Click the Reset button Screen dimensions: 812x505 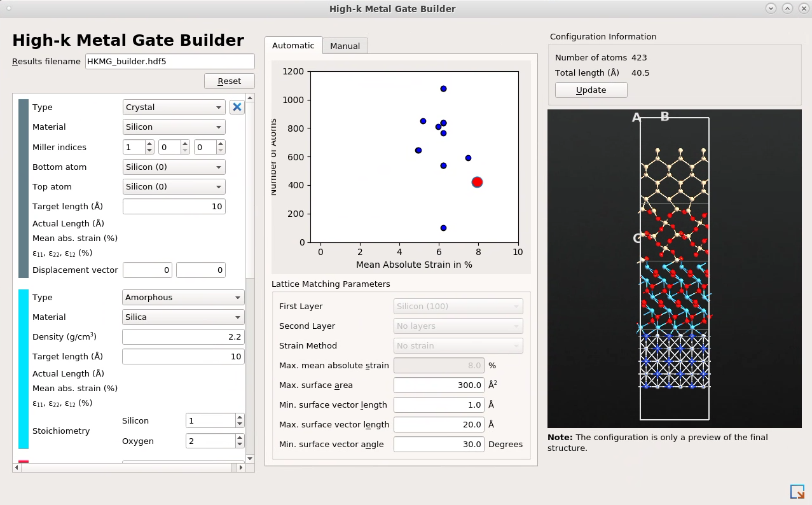(230, 81)
